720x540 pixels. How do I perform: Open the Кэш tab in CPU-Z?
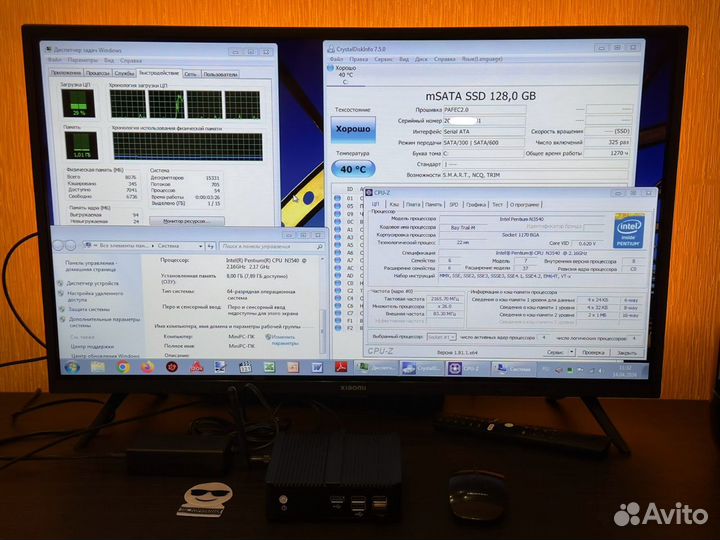394,204
